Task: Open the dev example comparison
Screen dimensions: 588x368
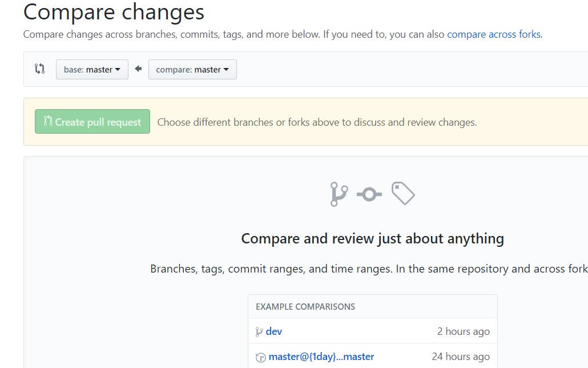Action: point(274,331)
